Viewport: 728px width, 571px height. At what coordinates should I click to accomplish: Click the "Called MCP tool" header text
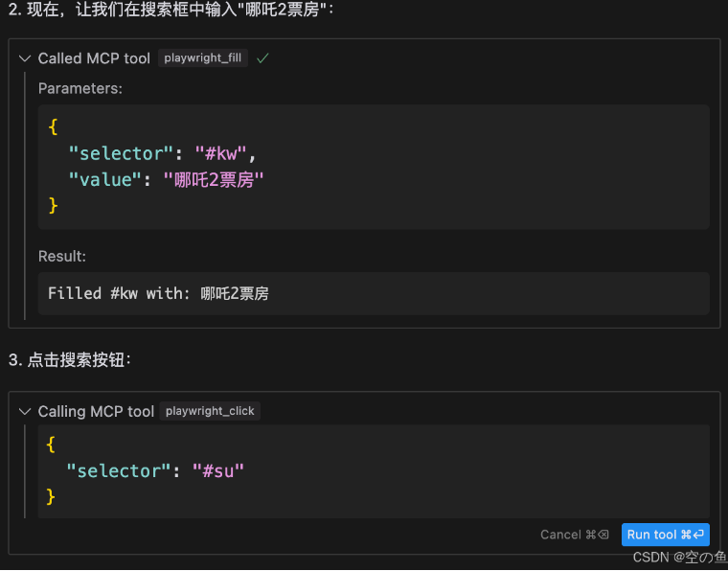point(94,58)
